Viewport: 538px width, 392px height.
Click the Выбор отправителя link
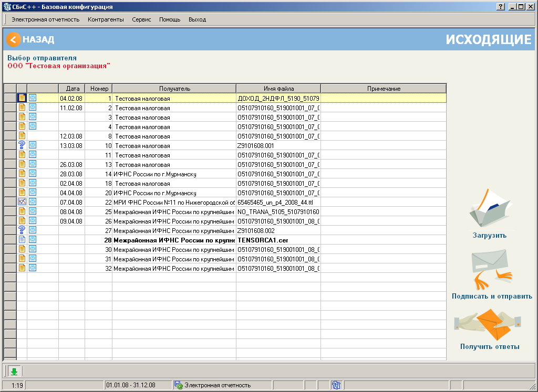tap(42, 58)
